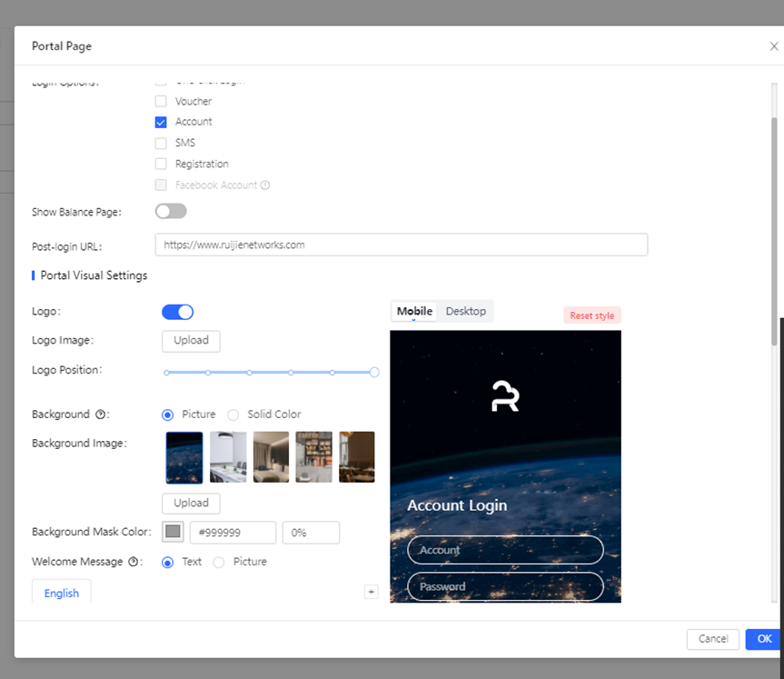Open the English language tab

click(62, 593)
